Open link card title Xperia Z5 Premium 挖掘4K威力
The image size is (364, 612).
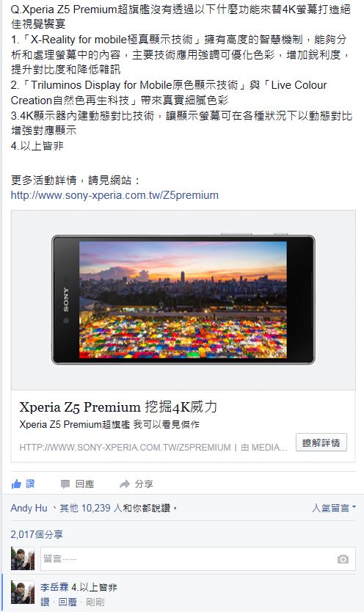tap(118, 407)
